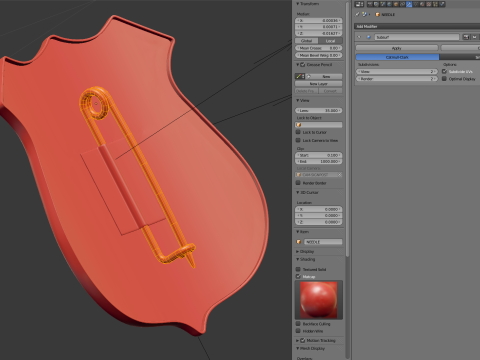Screen dimensions: 480x360
Task: Enable the Render Border checkbox
Action: [298, 183]
